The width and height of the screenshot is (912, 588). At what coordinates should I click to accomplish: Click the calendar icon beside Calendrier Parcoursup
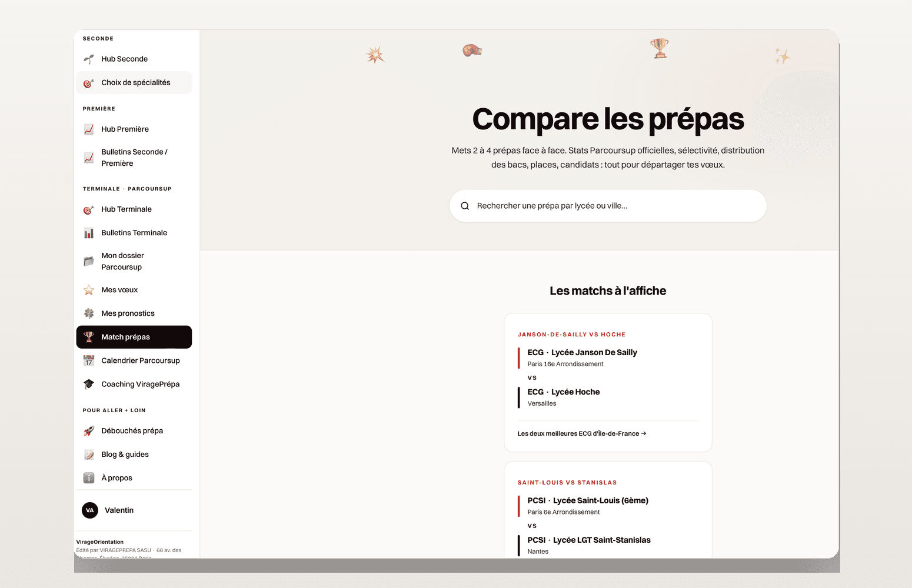point(89,360)
